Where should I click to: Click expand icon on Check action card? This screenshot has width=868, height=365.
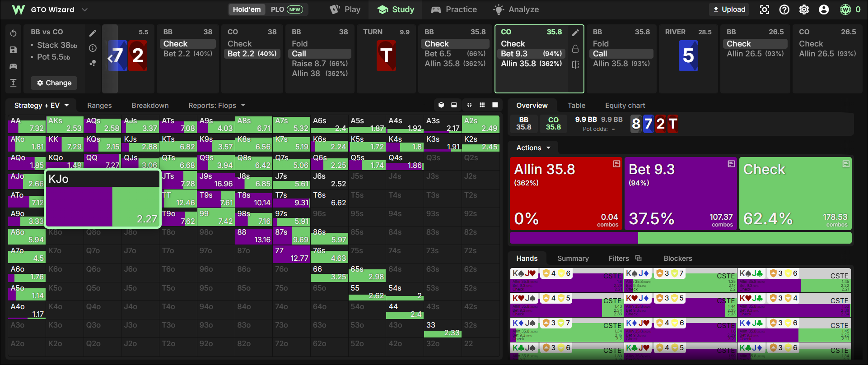[846, 164]
